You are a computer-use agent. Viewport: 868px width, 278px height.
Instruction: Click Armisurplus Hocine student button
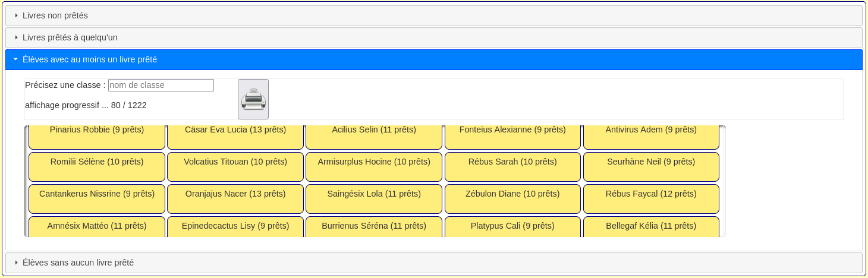tap(374, 167)
